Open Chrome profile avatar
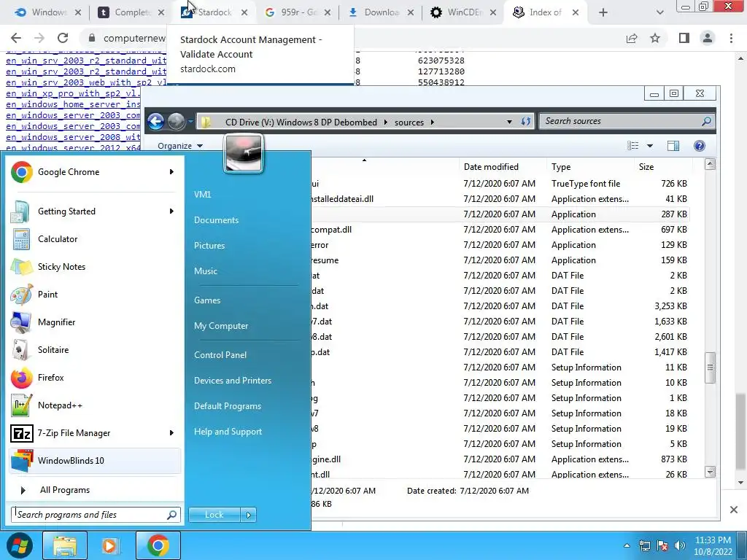747x560 pixels. click(708, 38)
